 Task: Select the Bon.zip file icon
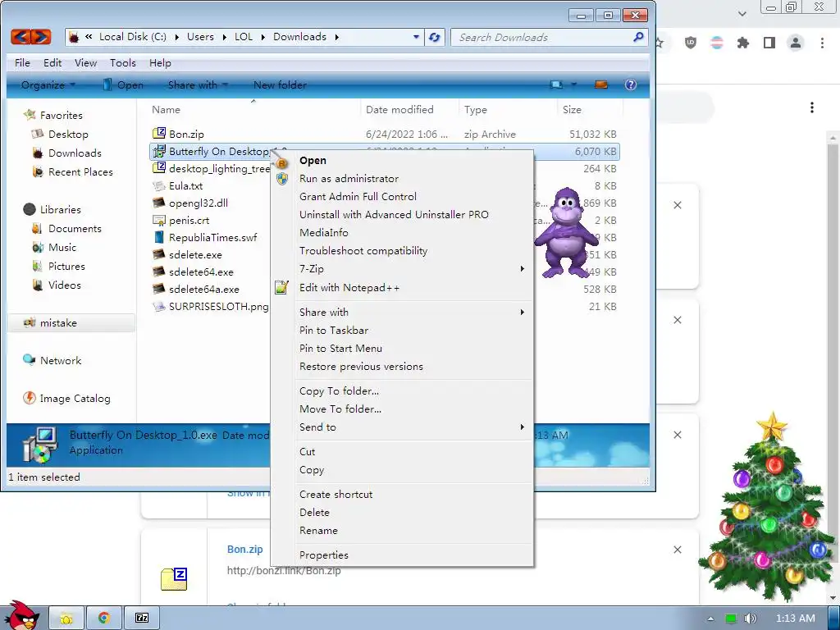(x=158, y=134)
